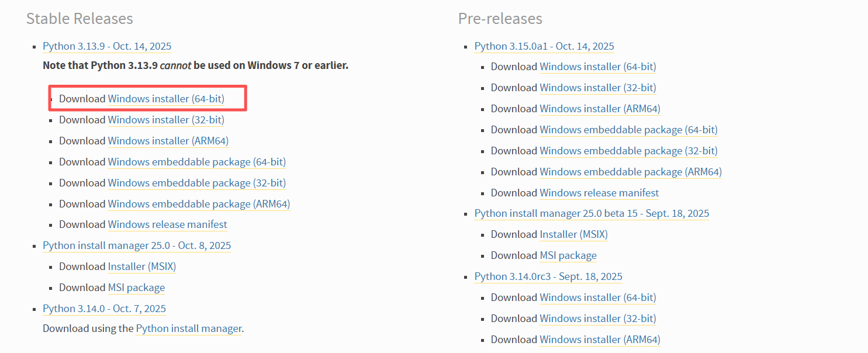
Task: Download the stable Windows installer (64-bit)
Action: tap(166, 99)
